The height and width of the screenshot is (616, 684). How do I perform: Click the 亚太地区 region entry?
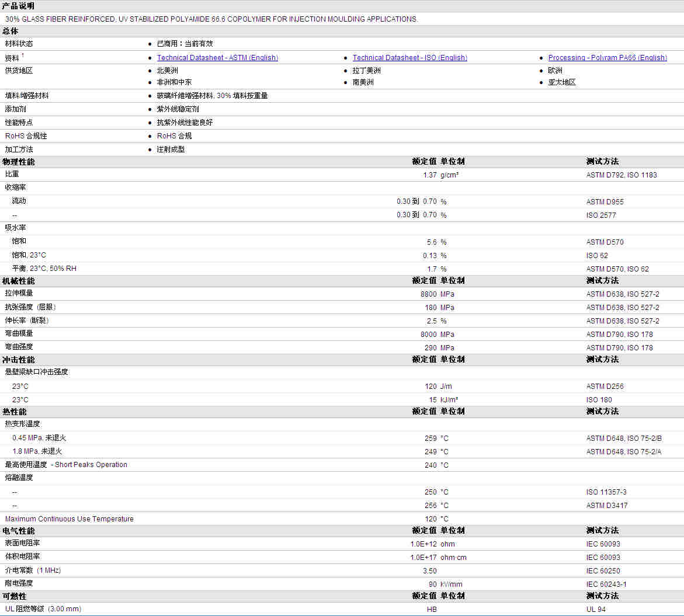coord(561,82)
